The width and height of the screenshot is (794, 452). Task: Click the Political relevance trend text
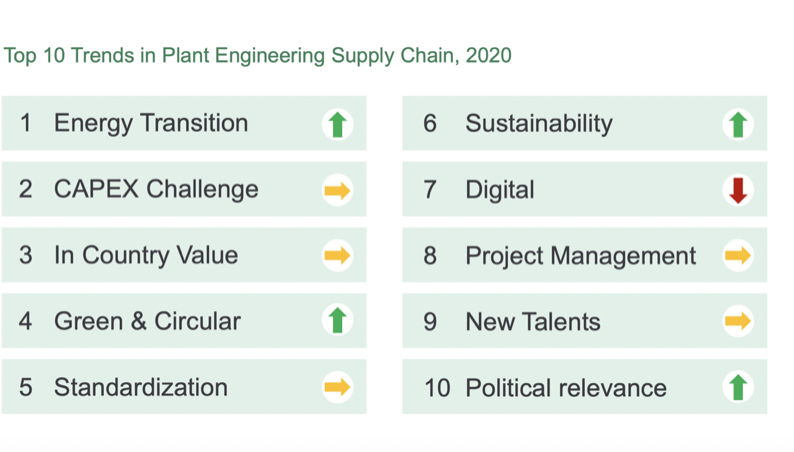point(566,387)
